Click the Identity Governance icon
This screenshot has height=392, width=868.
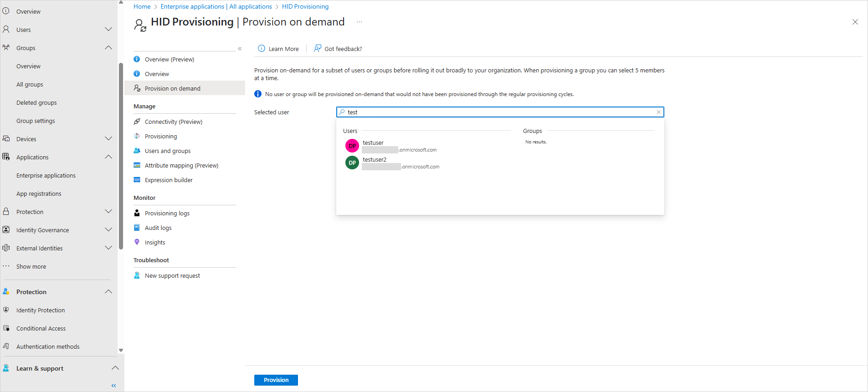tap(6, 229)
